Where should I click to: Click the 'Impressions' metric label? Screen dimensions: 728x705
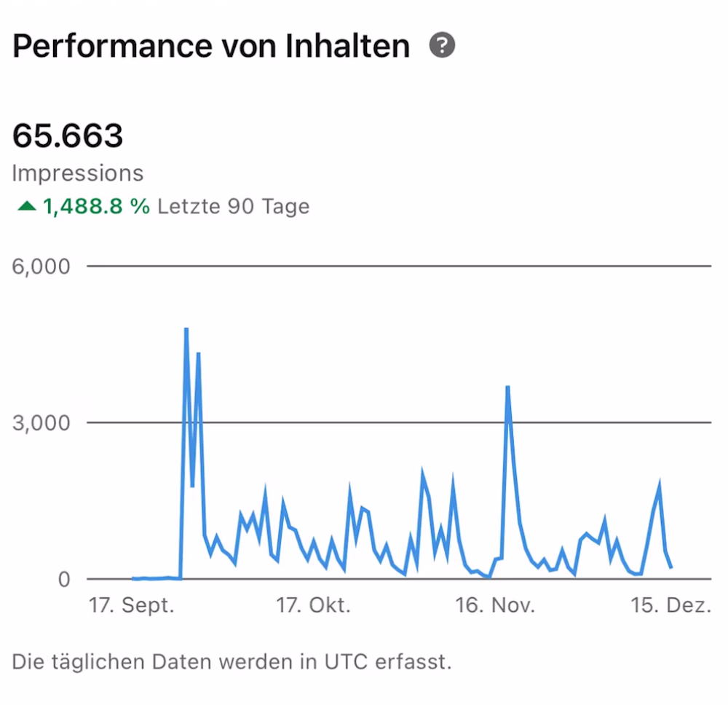pos(78,173)
